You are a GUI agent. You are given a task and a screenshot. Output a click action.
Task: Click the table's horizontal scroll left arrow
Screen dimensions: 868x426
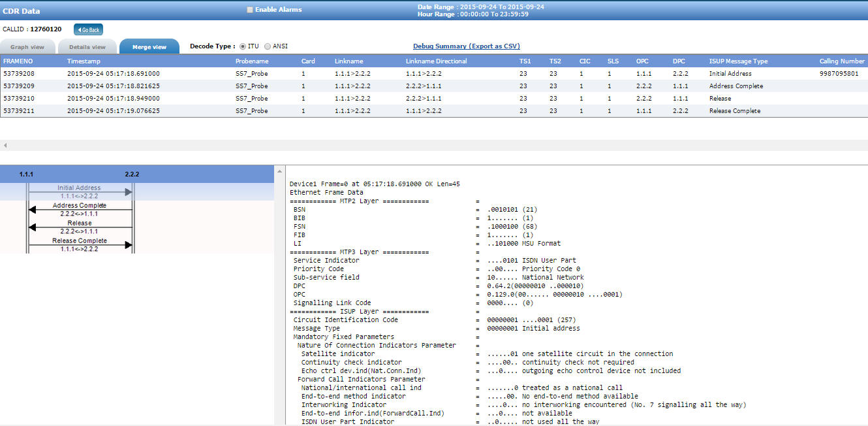click(5, 145)
